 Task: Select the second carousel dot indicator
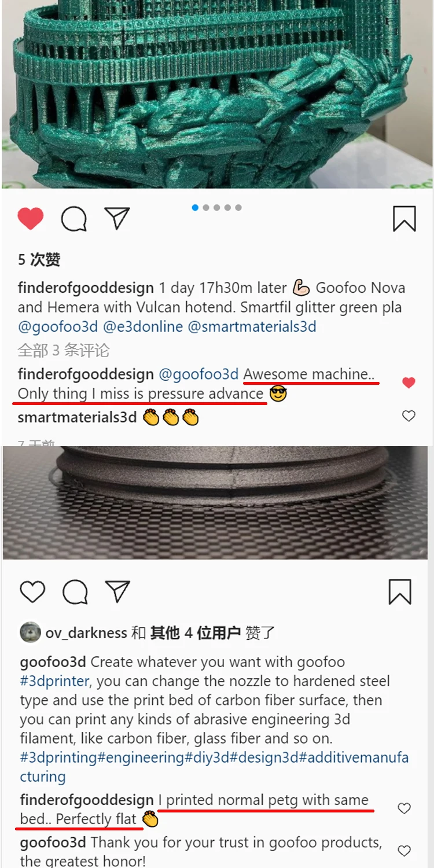[206, 208]
